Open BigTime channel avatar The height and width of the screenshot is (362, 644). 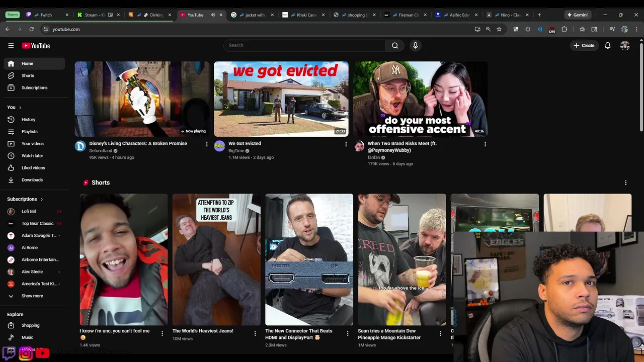[219, 146]
